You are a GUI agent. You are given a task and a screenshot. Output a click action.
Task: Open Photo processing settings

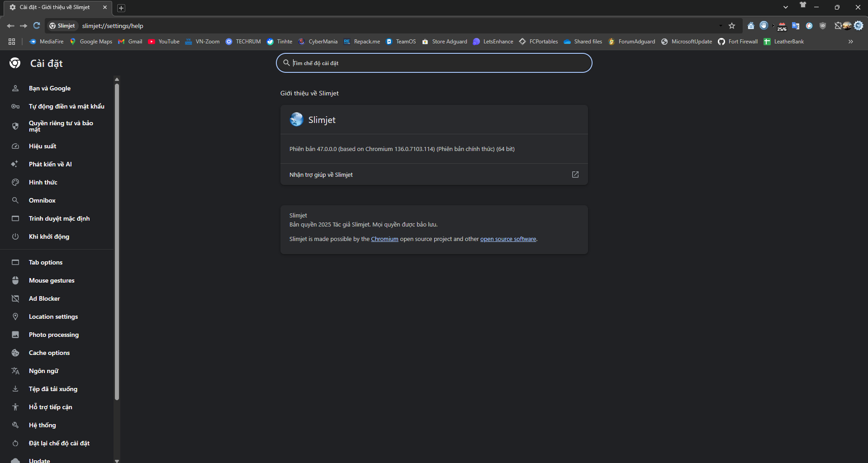click(54, 335)
